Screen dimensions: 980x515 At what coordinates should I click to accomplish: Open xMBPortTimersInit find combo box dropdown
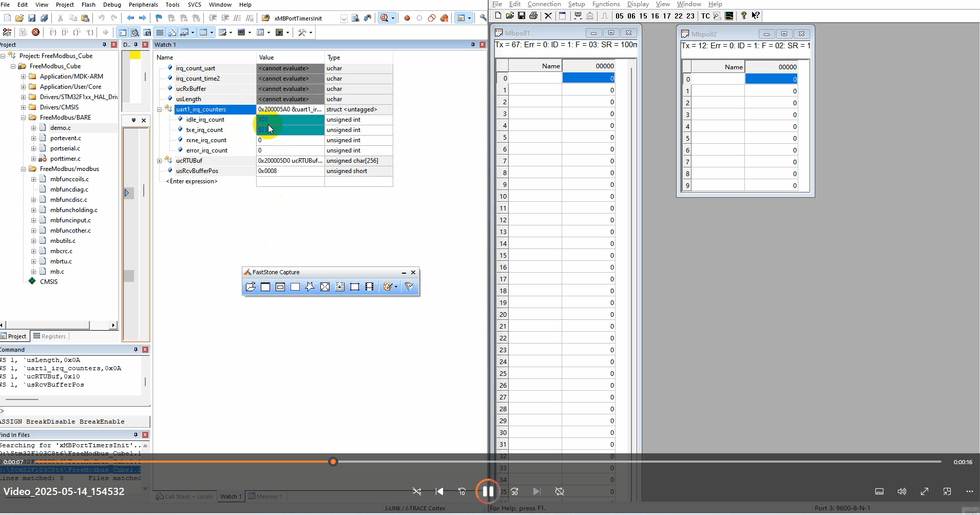[343, 18]
